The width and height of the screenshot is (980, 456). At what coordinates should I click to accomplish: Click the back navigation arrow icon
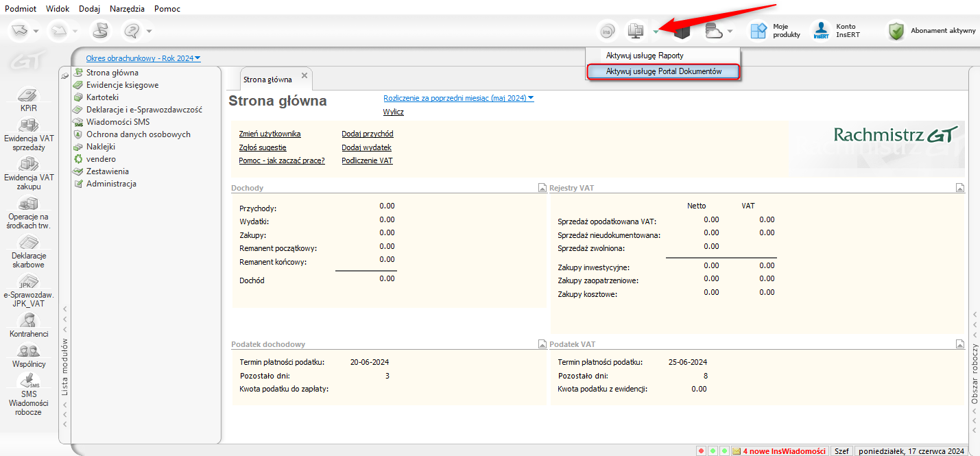19,30
